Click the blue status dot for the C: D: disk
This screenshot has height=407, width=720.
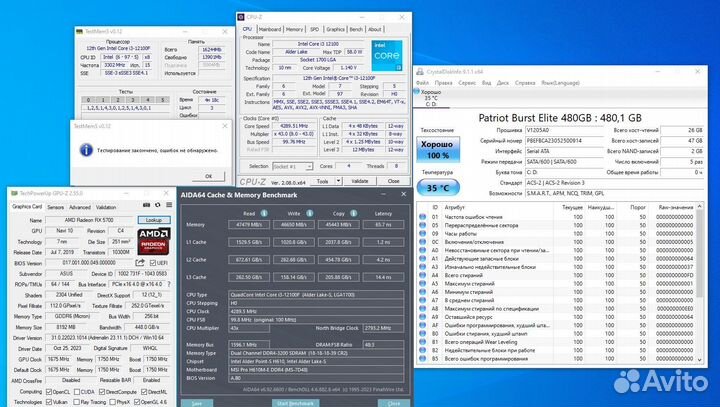click(416, 91)
